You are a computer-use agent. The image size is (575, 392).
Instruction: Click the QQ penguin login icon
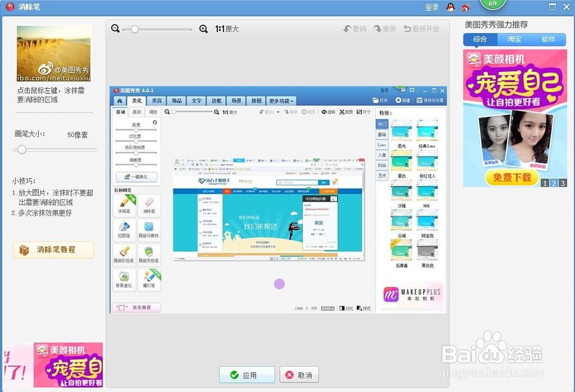coord(450,7)
